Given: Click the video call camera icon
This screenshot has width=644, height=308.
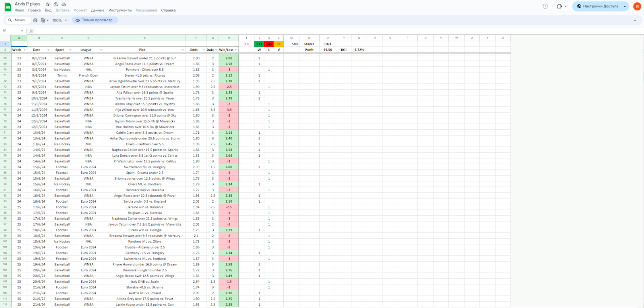Looking at the screenshot, I should [x=559, y=6].
